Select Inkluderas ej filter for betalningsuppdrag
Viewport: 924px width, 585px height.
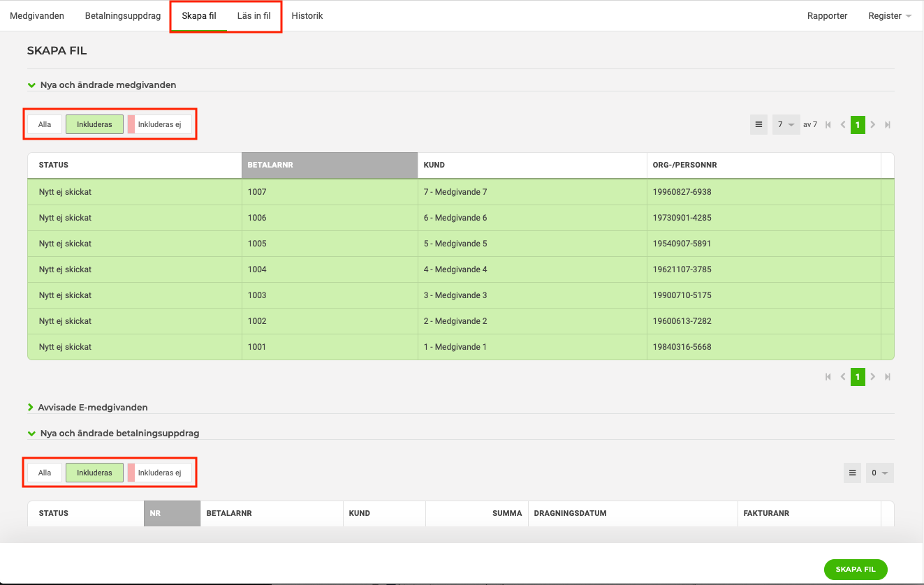[x=159, y=473]
